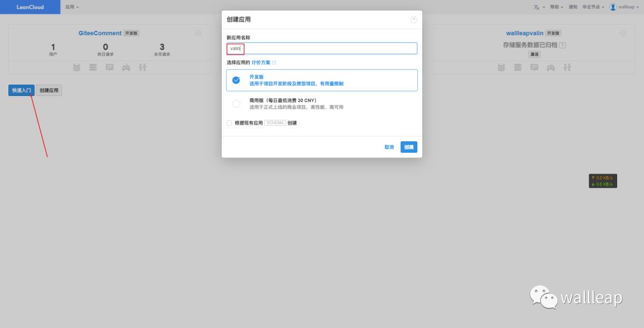Open storage icon in GiteeComment card

[77, 67]
